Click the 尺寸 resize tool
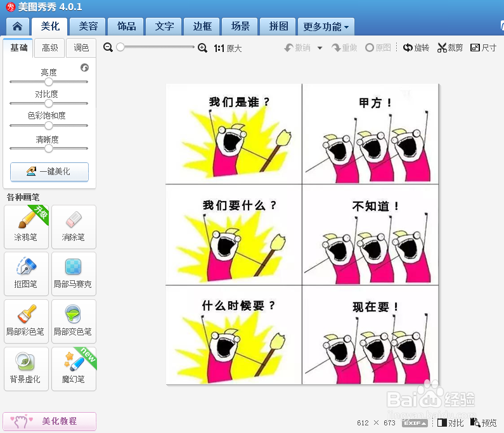Screen dimensions: 504x433 tap(484, 48)
